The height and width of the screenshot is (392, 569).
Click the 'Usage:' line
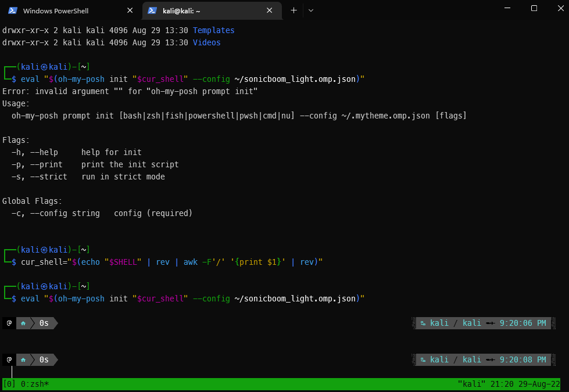16,104
